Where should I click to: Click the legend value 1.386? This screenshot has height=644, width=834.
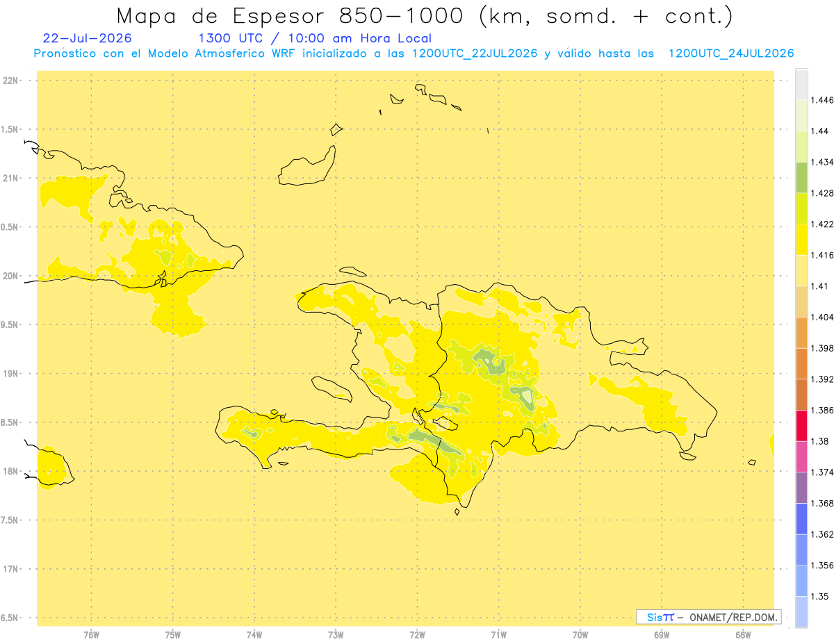(x=824, y=410)
